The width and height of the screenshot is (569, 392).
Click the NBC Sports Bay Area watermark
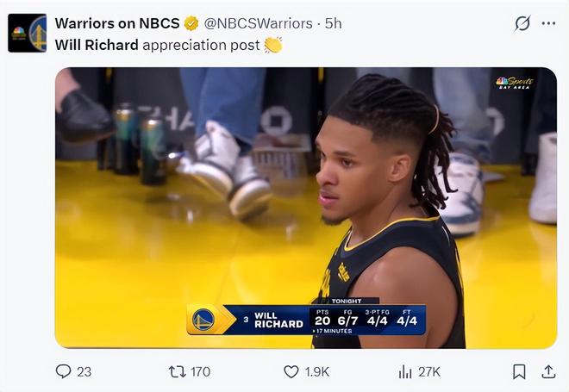click(515, 84)
